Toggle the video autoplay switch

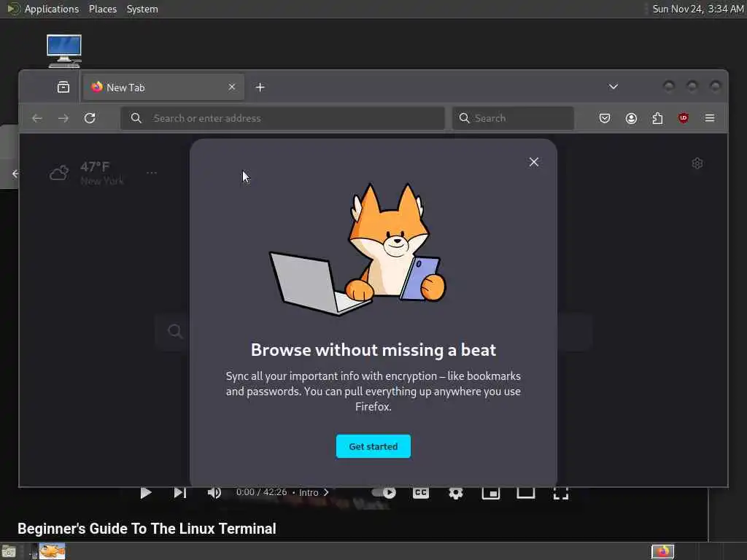(x=384, y=492)
